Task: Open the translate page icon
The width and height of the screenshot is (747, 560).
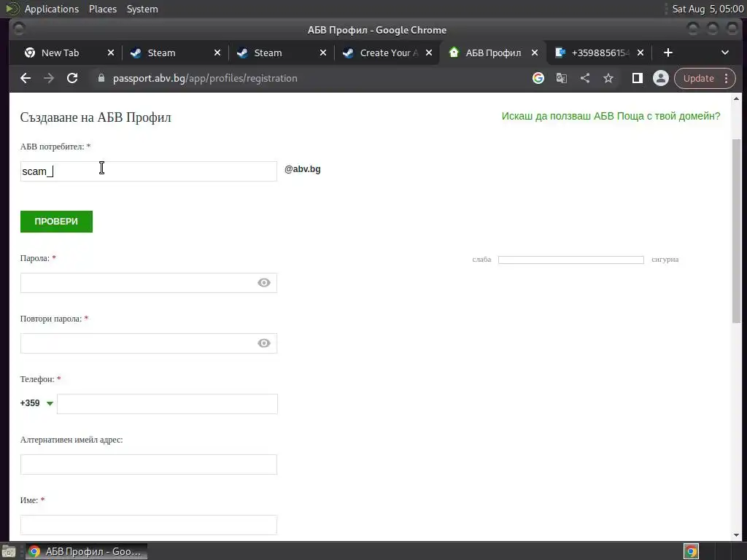Action: click(x=562, y=78)
